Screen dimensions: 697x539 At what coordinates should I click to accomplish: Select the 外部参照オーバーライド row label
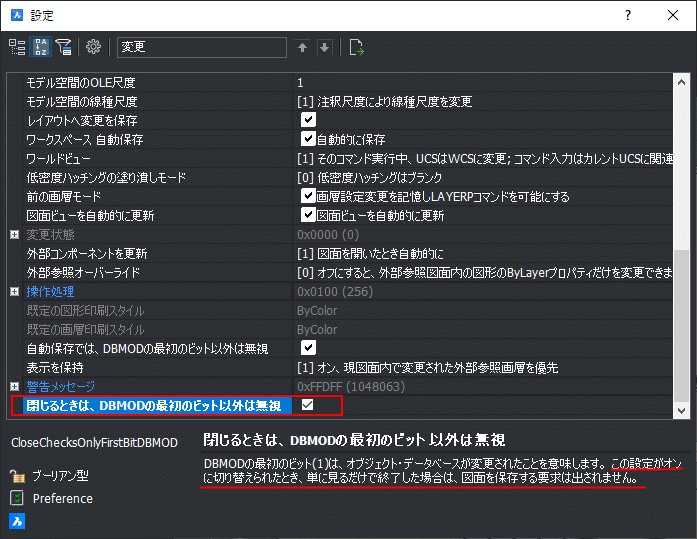tap(83, 272)
